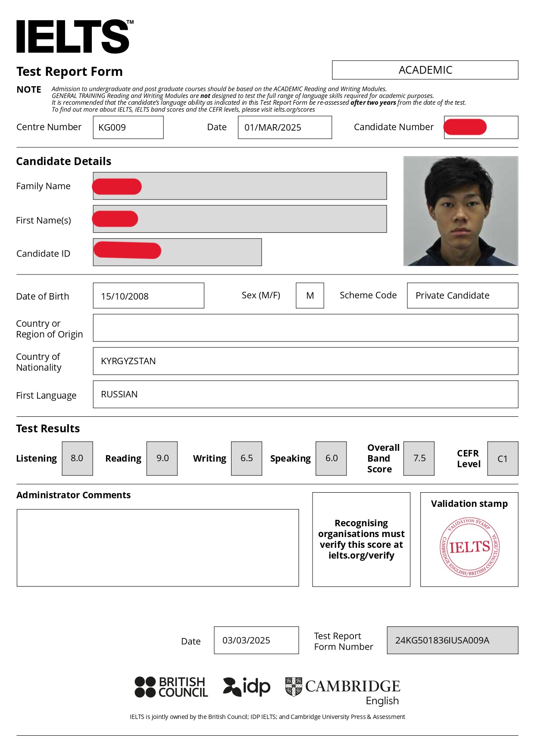The image size is (535, 756).
Task: Click the KYRGYZSTAN nationality field
Action: [x=305, y=361]
